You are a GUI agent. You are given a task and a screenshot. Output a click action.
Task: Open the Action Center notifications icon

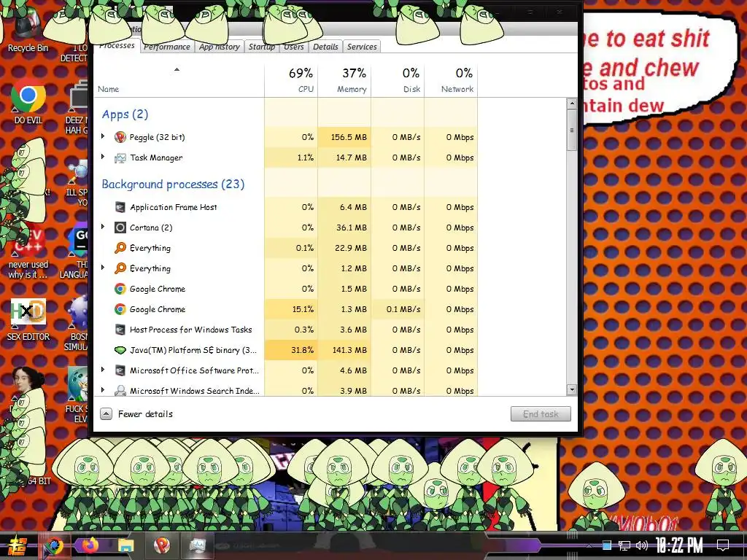[723, 545]
